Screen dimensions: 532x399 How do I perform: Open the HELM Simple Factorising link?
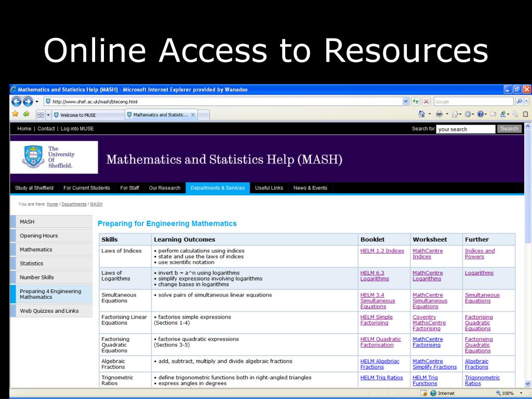point(376,320)
